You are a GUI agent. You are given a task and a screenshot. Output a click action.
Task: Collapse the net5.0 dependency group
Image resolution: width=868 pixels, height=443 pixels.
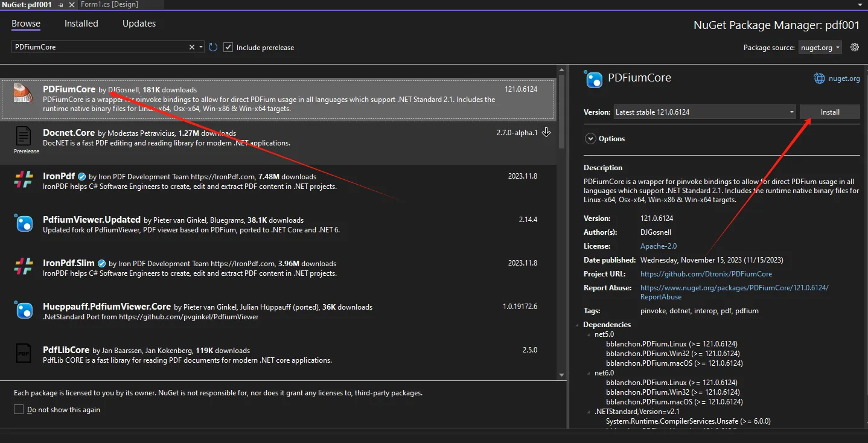point(589,334)
